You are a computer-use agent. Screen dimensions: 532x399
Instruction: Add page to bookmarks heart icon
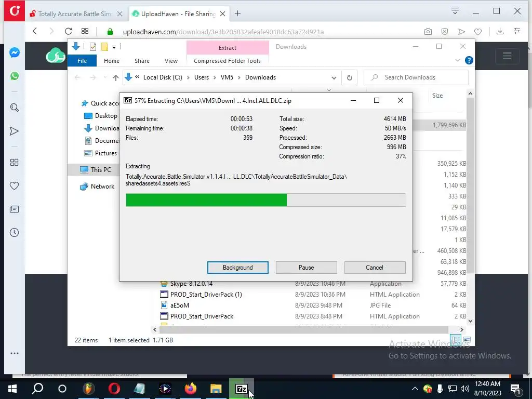click(x=478, y=32)
